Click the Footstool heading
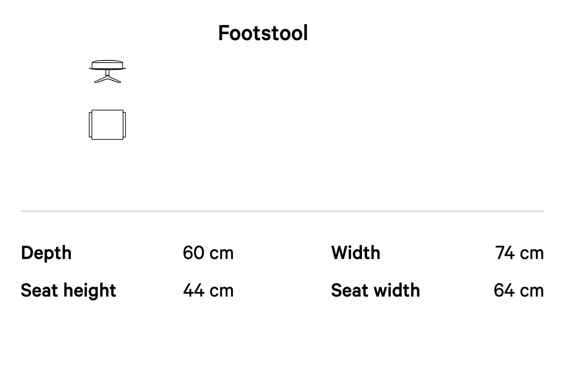 [263, 33]
